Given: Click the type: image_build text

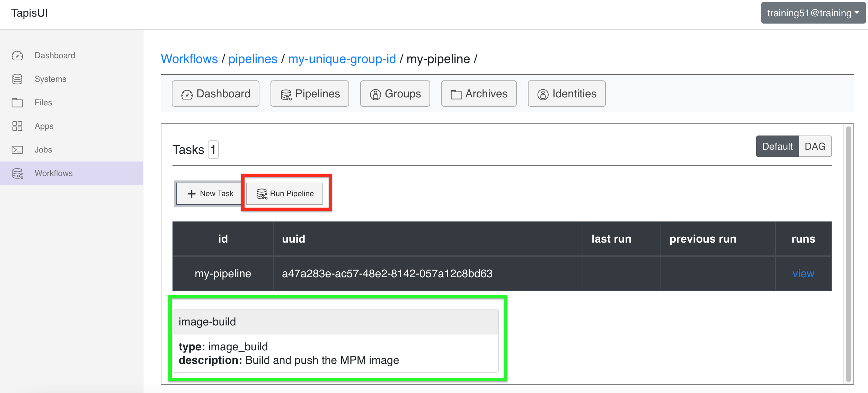Looking at the screenshot, I should (223, 347).
